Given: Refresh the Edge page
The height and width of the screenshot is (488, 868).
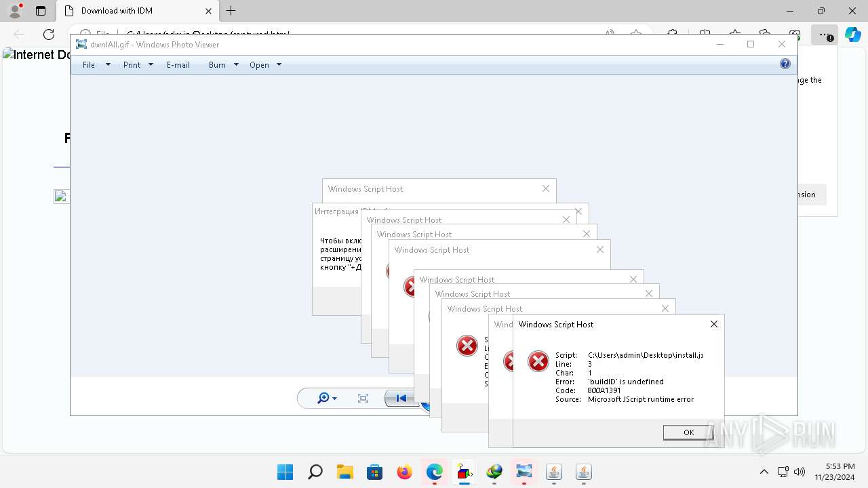Looking at the screenshot, I should (49, 35).
